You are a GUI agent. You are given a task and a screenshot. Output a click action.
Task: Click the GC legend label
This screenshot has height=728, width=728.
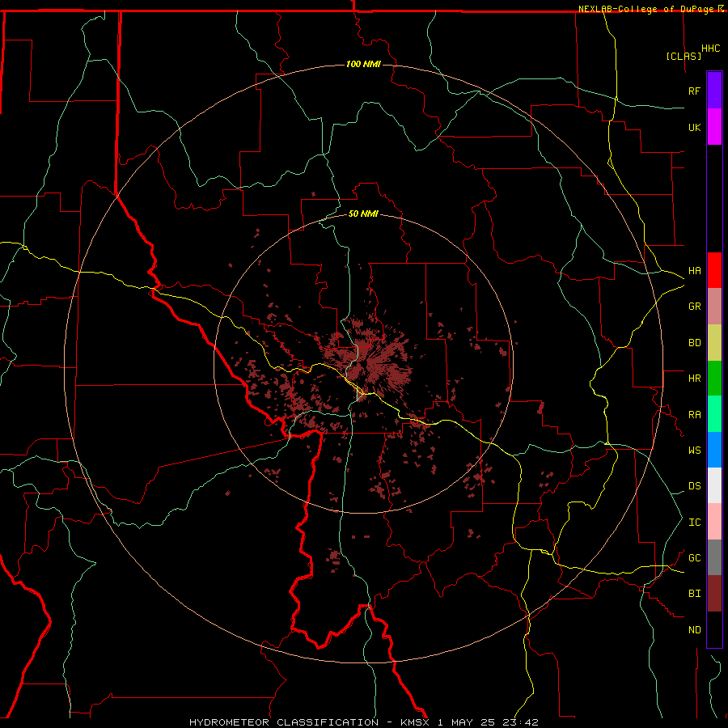tap(694, 558)
